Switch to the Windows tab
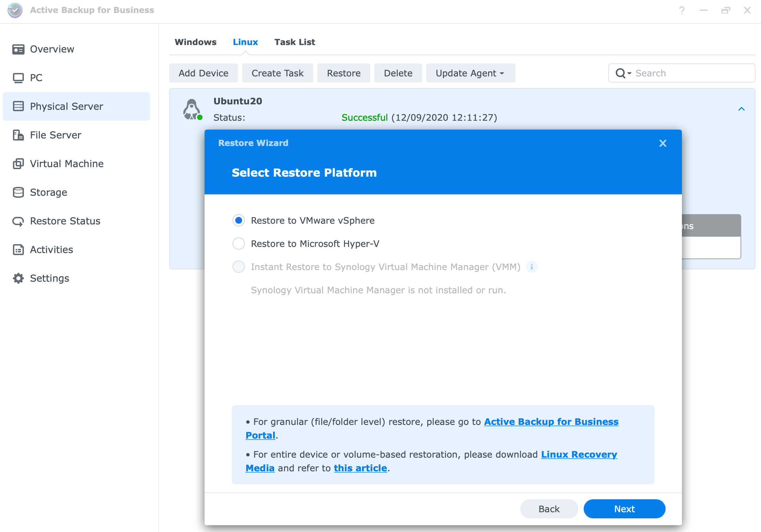The image size is (761, 532). [x=196, y=42]
